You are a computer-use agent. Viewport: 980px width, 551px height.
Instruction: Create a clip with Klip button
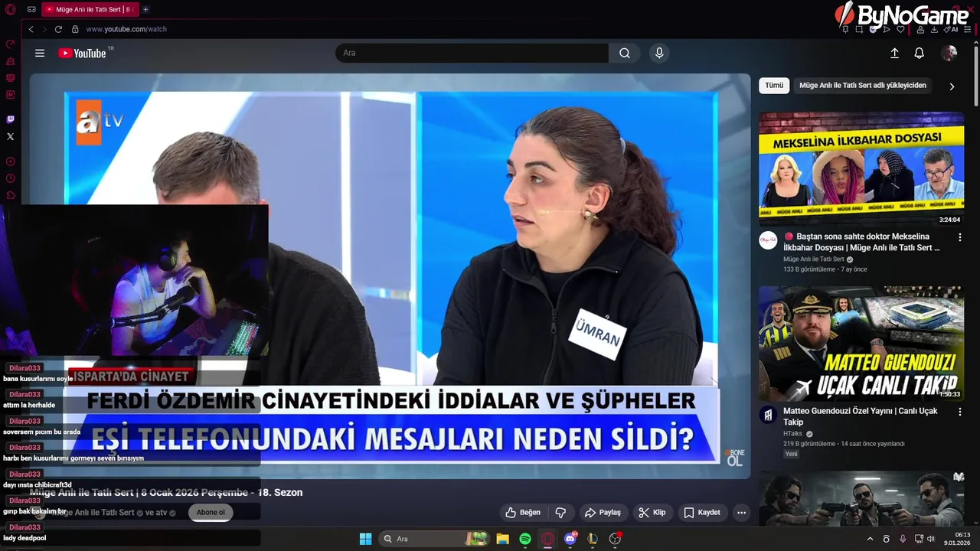pyautogui.click(x=652, y=513)
